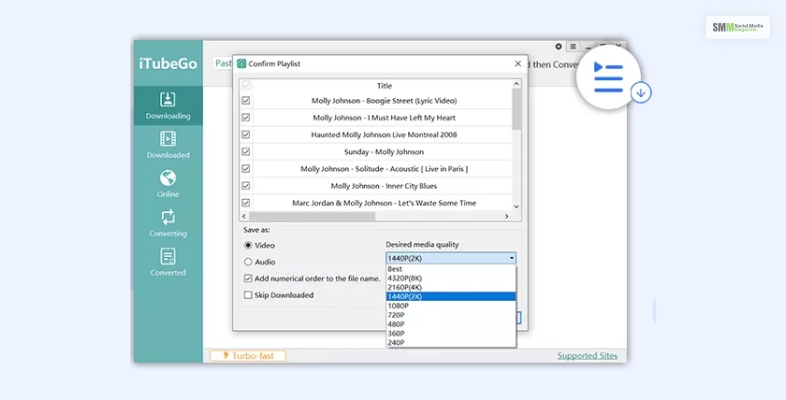Select row text Molly Johnson - Inner City Blues
This screenshot has width=786, height=400.
point(384,186)
